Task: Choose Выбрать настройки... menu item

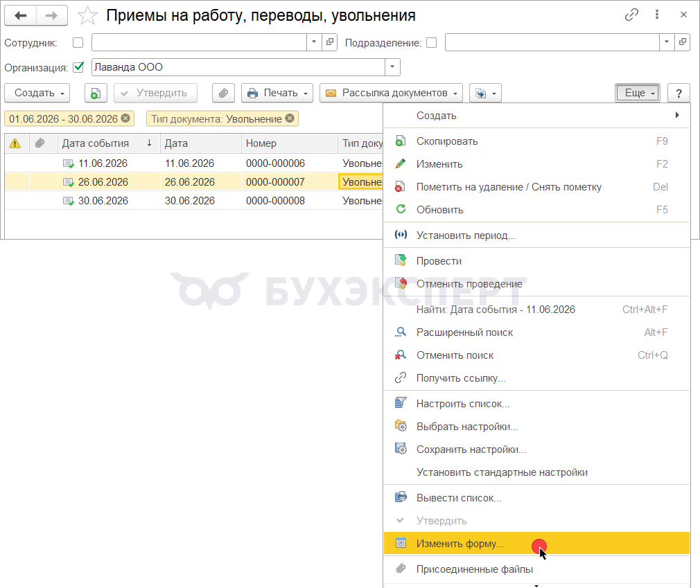Action: tap(536, 427)
